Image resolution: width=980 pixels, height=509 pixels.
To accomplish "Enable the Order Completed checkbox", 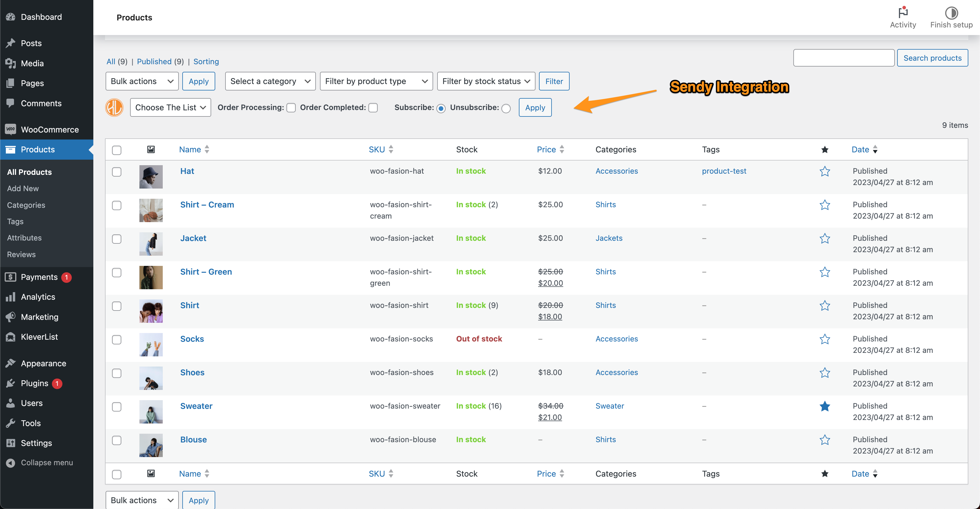I will pos(373,108).
